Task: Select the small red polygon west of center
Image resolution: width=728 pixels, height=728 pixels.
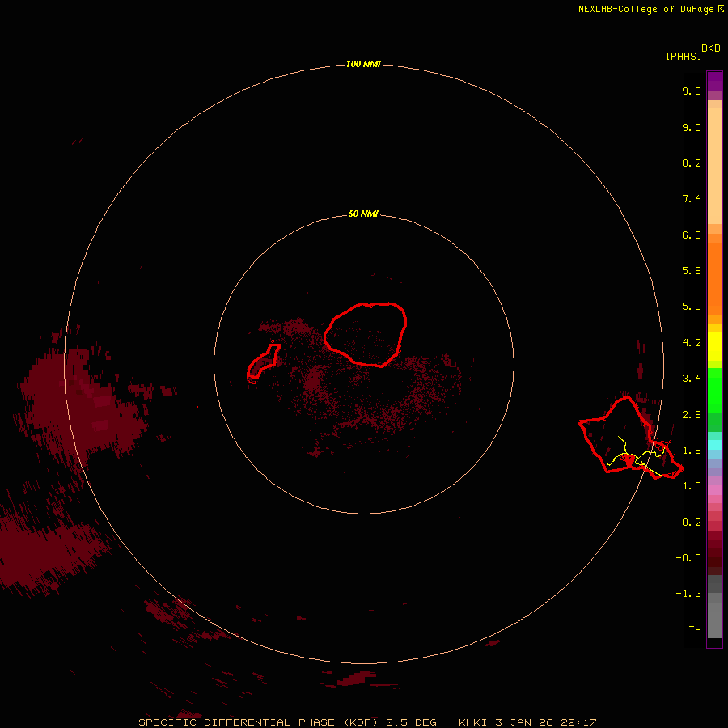Action: pos(263,362)
